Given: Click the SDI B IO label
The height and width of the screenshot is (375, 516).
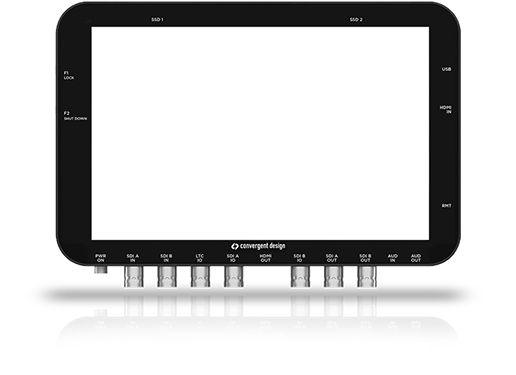Looking at the screenshot, I should pos(299,258).
